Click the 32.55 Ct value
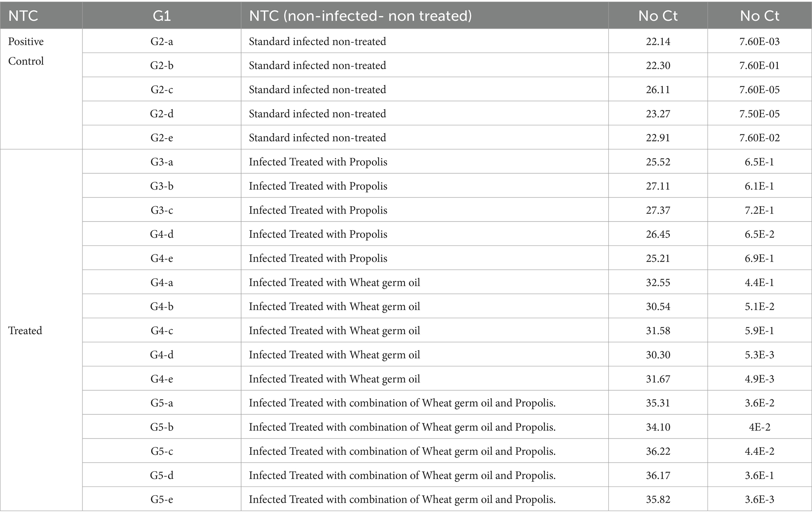Image resolution: width=812 pixels, height=518 pixels. (x=658, y=282)
